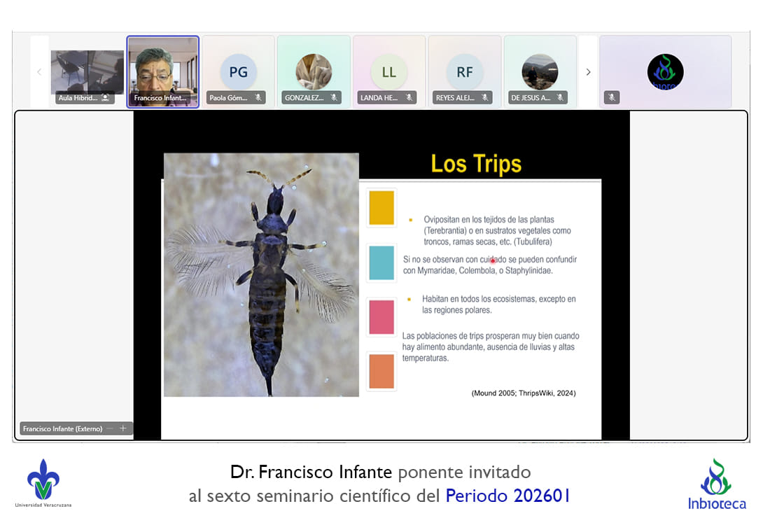Select Francisco Infante's video tile

[x=162, y=71]
